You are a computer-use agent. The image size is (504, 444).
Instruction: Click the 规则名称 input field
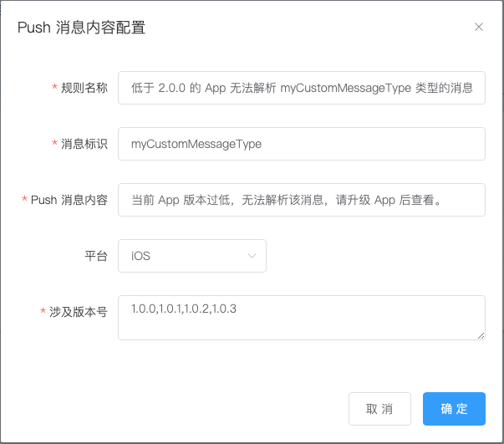302,88
